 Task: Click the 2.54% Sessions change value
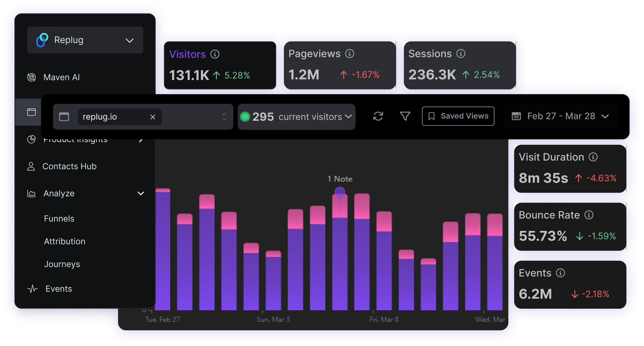(487, 75)
